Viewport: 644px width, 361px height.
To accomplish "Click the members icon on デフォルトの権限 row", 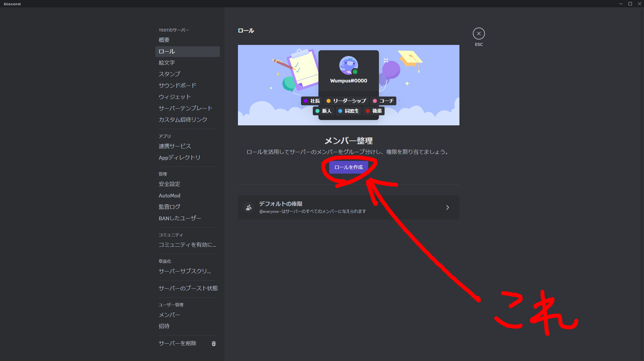I will [x=249, y=207].
